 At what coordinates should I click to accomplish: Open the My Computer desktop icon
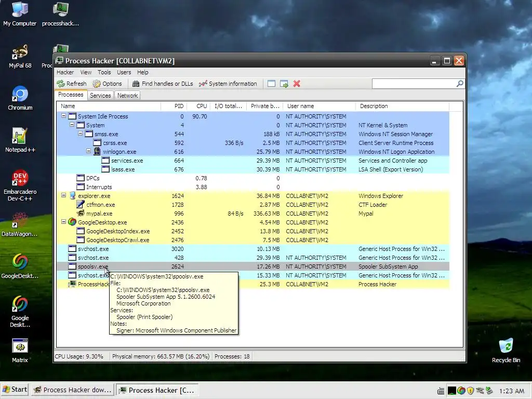coord(20,14)
